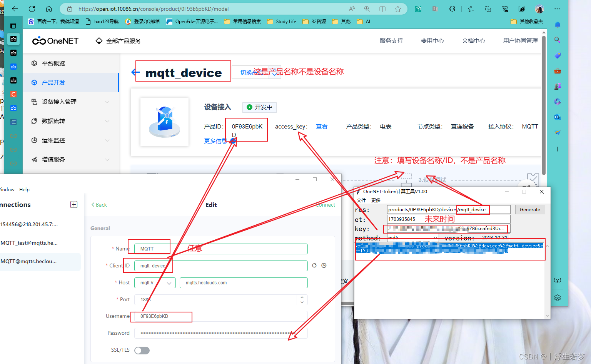
Task: Open Edge sidebar tools briefcase icon
Action: tap(557, 71)
